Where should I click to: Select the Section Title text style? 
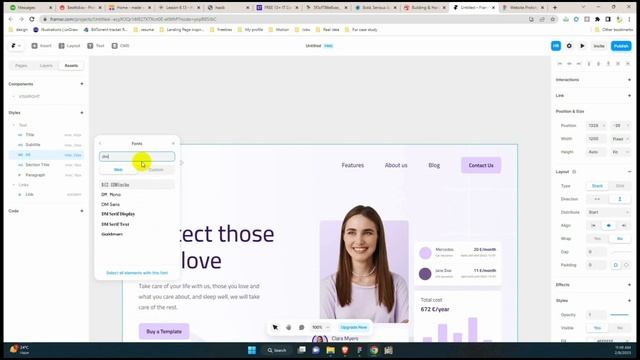tap(46, 165)
